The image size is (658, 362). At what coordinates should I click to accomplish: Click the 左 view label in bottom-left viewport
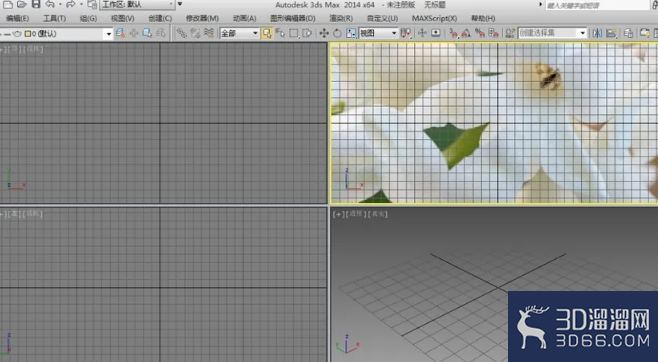pos(14,214)
